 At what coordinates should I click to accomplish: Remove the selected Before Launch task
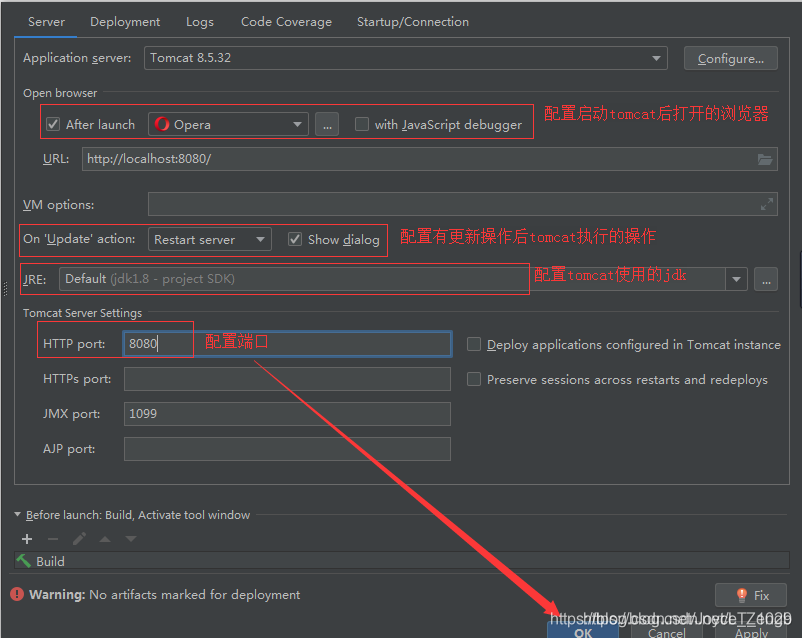coord(52,539)
